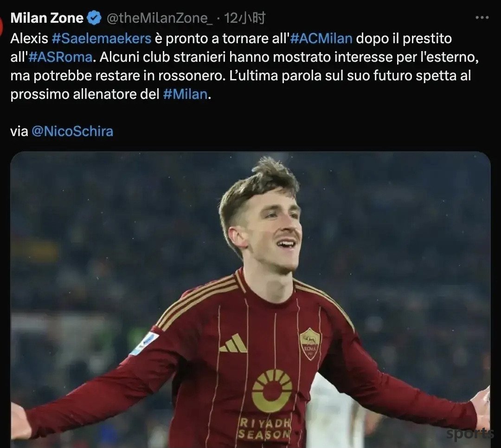Open the attached player photo
Screen dimensions: 501x448
(250, 299)
